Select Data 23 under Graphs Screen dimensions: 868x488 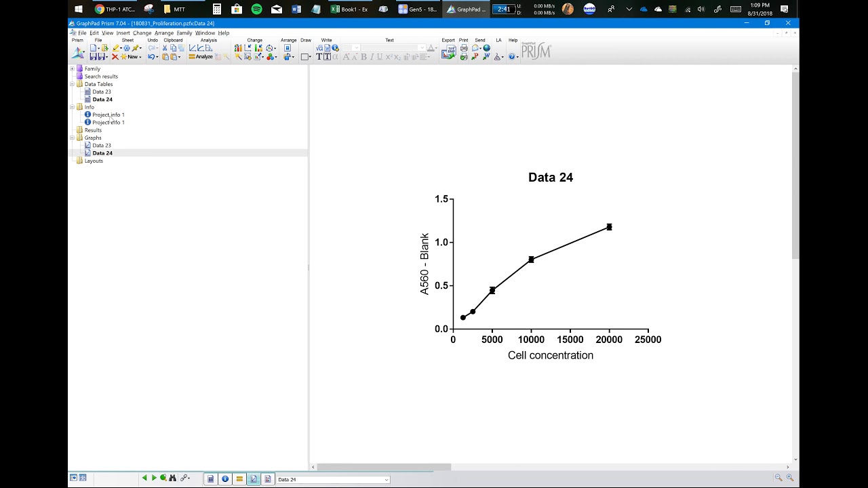pyautogui.click(x=102, y=145)
